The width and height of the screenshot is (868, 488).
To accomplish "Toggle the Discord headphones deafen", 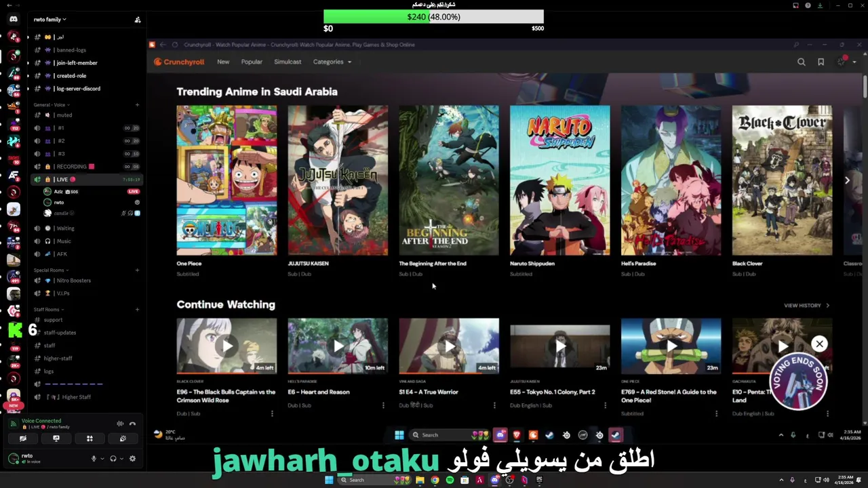I will tap(113, 459).
